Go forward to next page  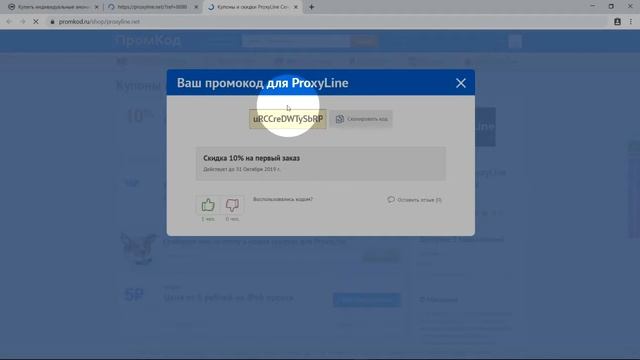click(22, 22)
